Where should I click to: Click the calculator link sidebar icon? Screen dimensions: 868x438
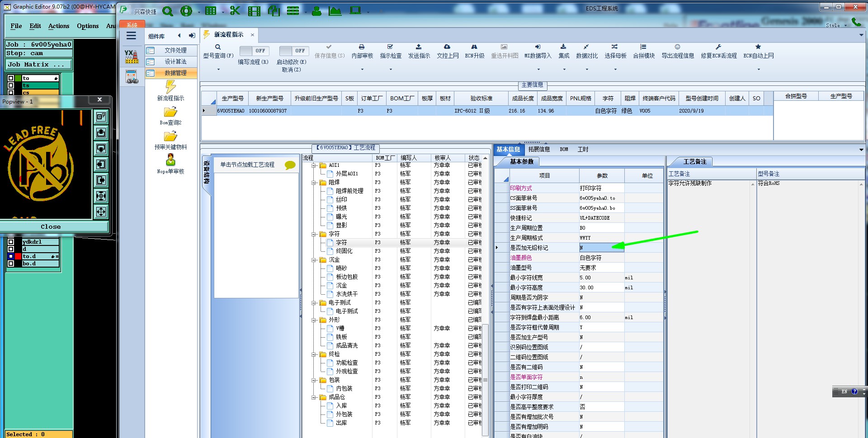coord(132,77)
